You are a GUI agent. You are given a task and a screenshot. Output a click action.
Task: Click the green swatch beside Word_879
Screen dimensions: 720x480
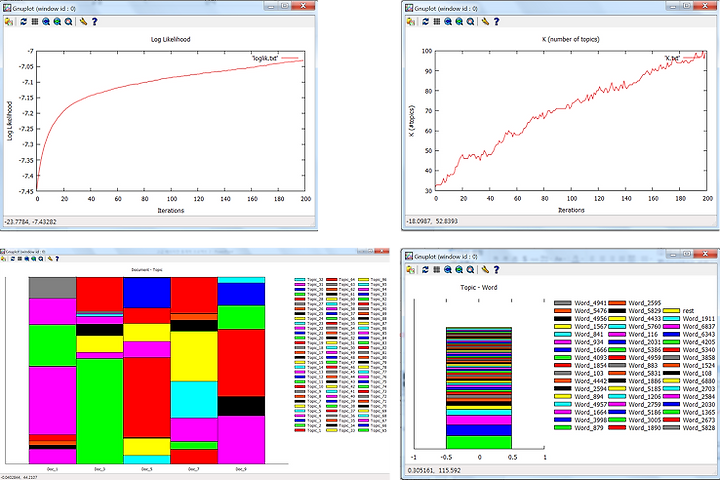pyautogui.click(x=562, y=428)
